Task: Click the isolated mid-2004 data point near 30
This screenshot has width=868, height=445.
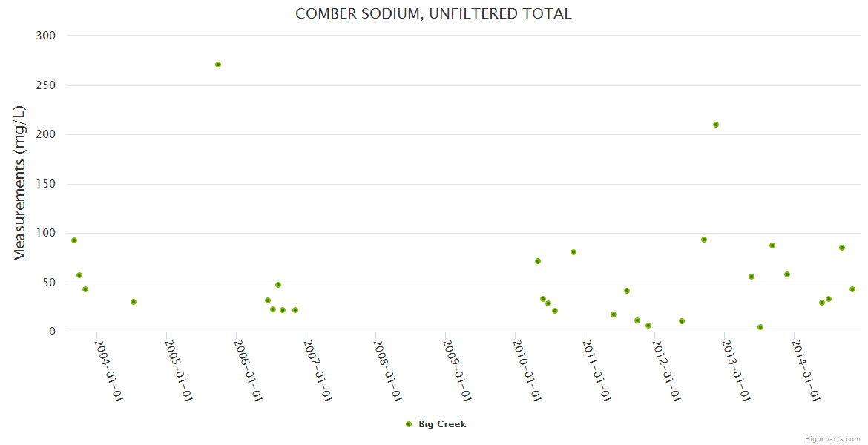Action: (134, 302)
